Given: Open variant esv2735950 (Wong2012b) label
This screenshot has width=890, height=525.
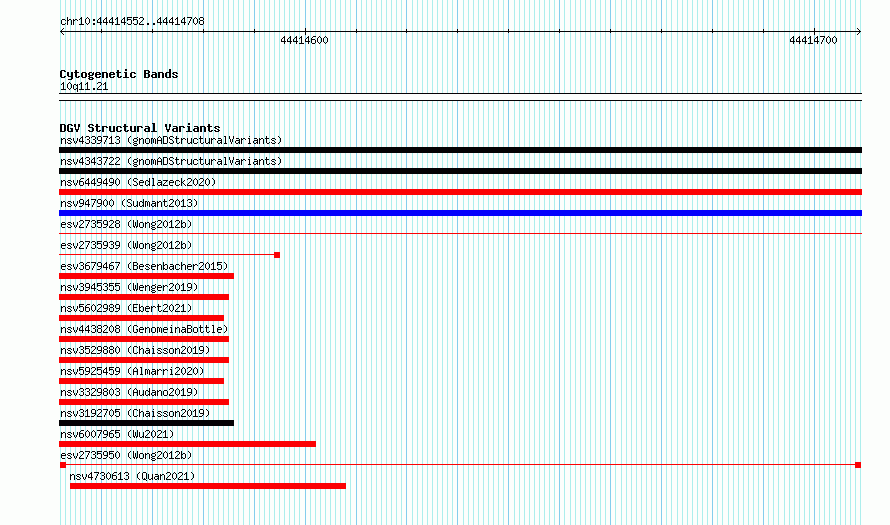Looking at the screenshot, I should point(126,455).
